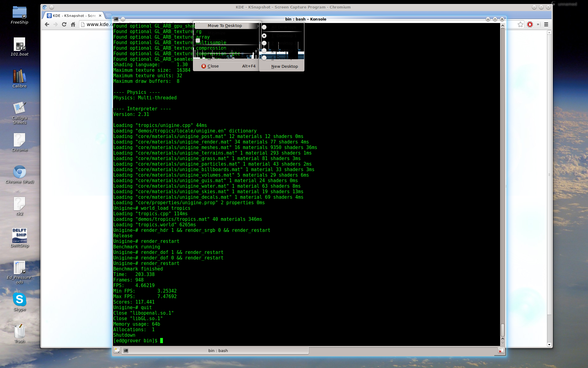Select the All Desktops radio button
Viewport: 588px width, 368px height.
(x=264, y=27)
